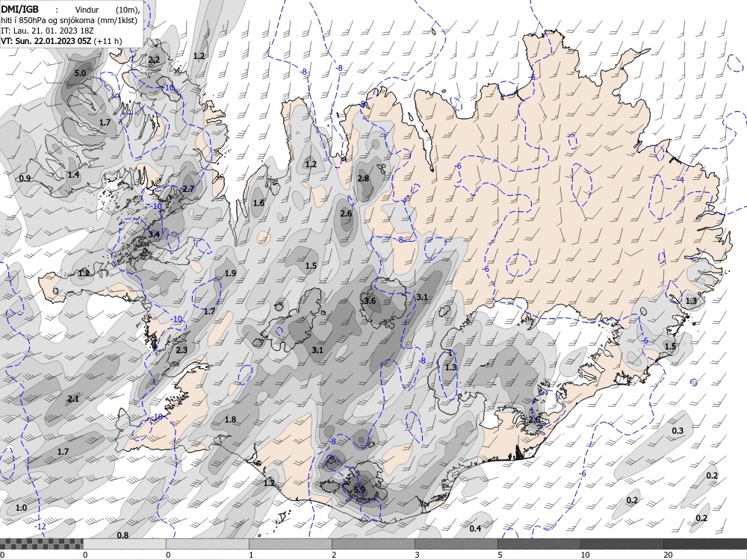Click the checkered swatch in the legend

coord(41,544)
